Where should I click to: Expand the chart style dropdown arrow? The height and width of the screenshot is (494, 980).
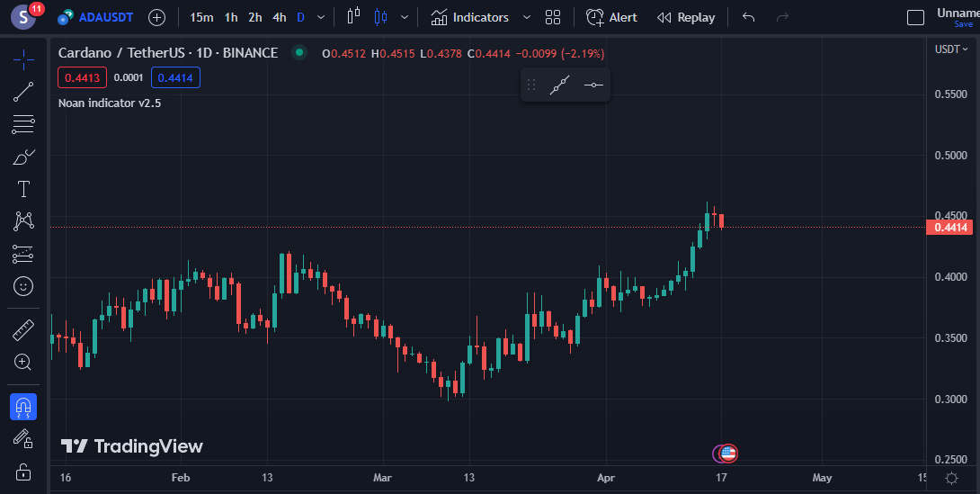[x=405, y=17]
